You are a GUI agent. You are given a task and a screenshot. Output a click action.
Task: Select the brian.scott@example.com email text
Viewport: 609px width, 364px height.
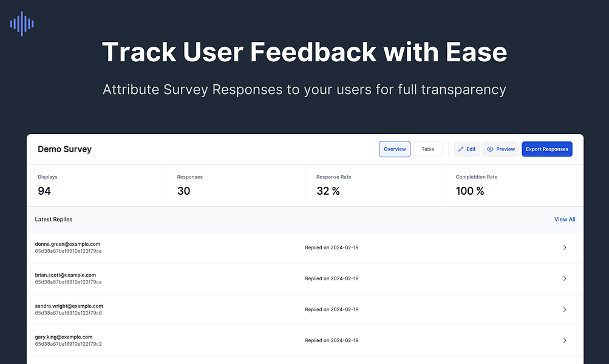pyautogui.click(x=65, y=275)
